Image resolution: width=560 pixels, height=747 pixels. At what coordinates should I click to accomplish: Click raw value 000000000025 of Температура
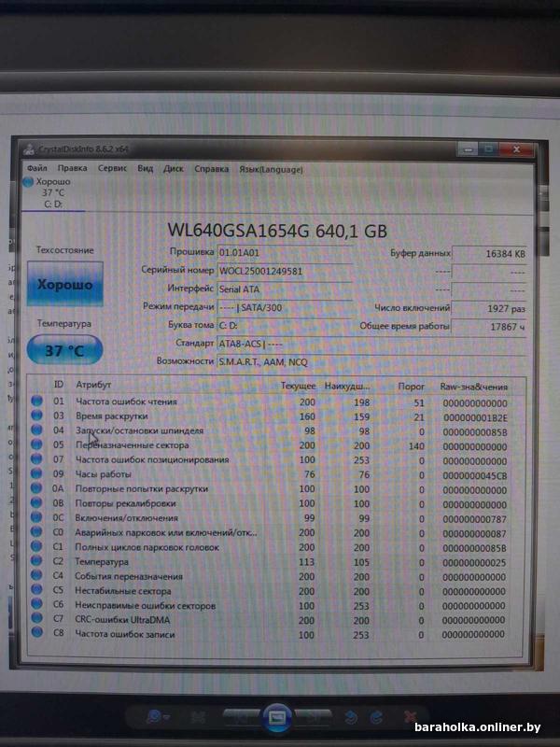tap(474, 563)
